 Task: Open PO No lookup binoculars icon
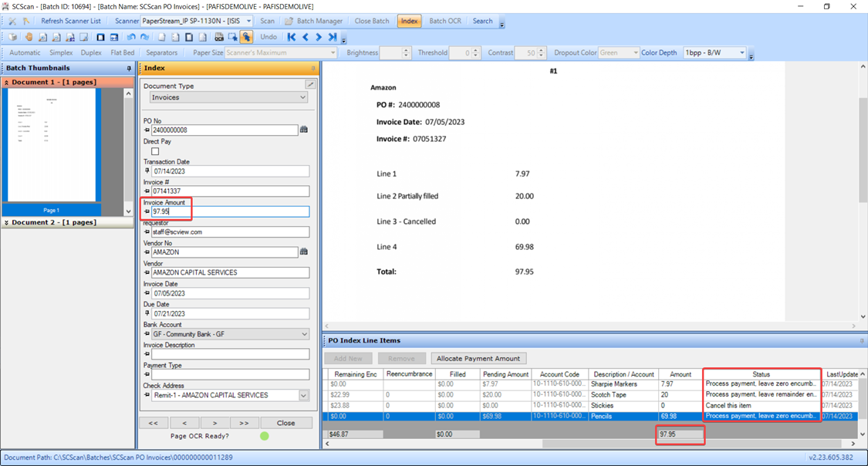[304, 130]
